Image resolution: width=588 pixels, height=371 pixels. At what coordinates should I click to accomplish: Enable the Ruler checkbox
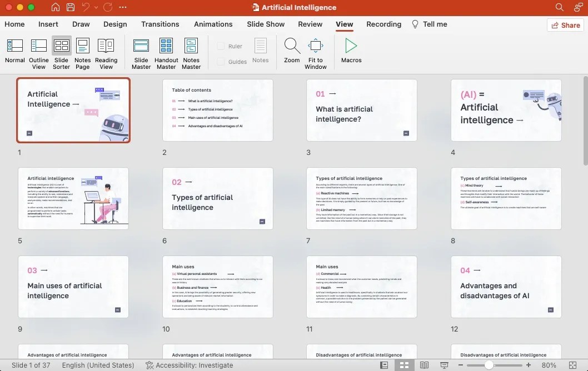point(222,46)
